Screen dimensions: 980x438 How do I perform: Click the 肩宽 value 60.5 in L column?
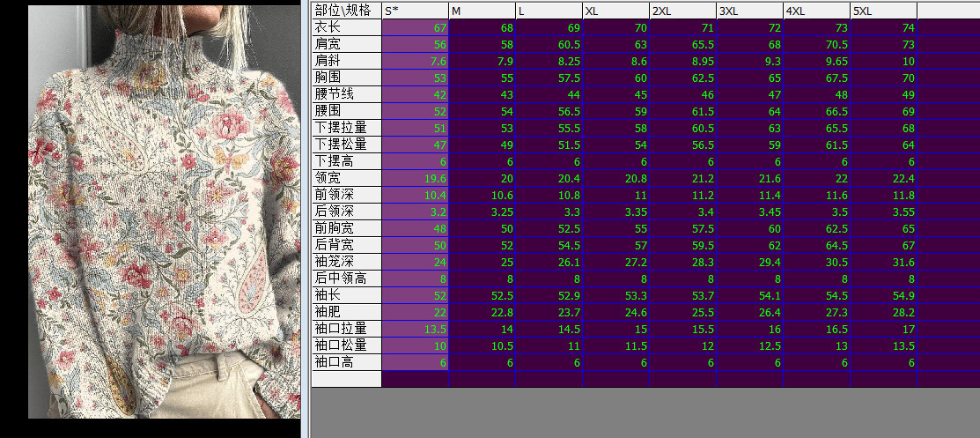[549, 44]
